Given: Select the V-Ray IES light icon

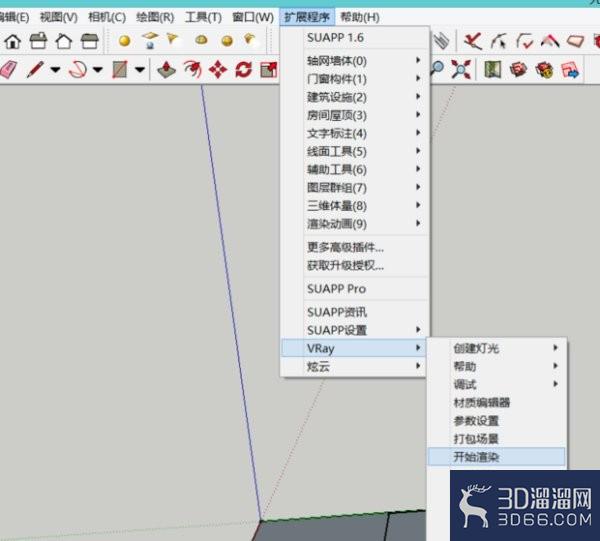Looking at the screenshot, I should click(250, 39).
